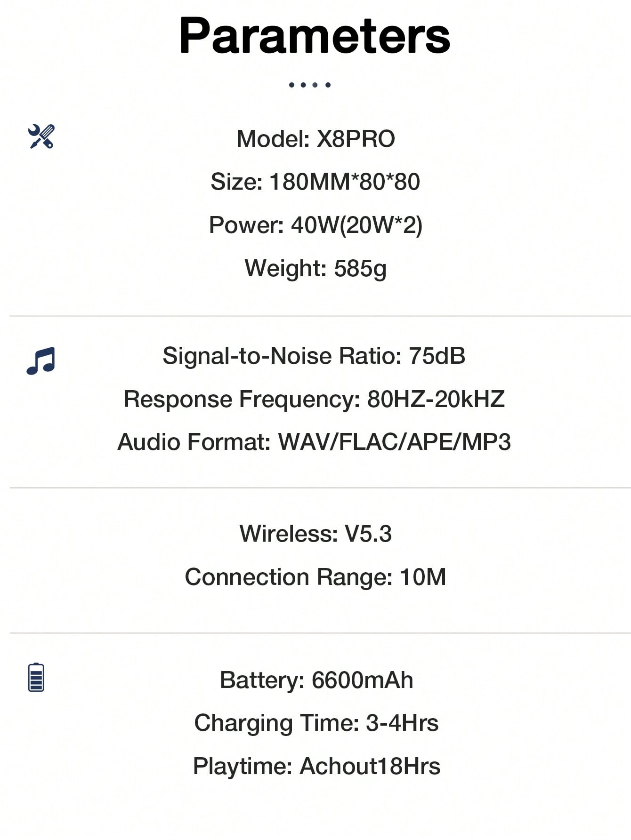Screen dimensions: 631x840
Task: Click the four dots under Parameters
Action: pyautogui.click(x=310, y=85)
